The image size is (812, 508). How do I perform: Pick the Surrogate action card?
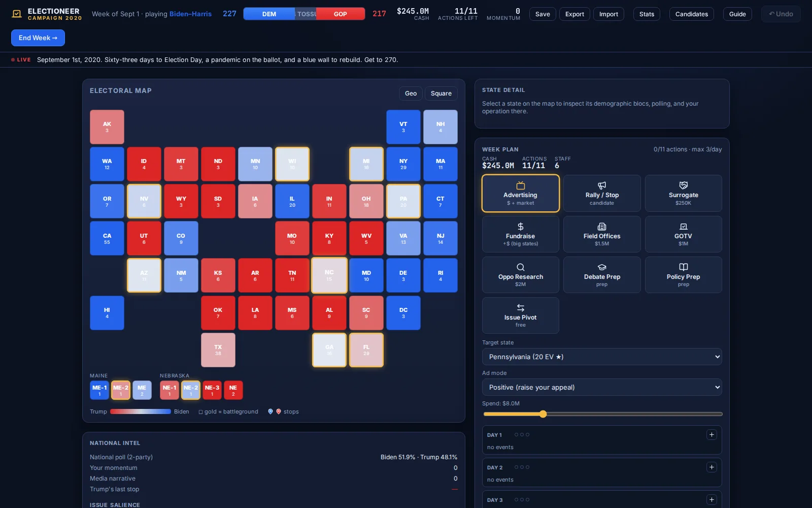(x=683, y=194)
